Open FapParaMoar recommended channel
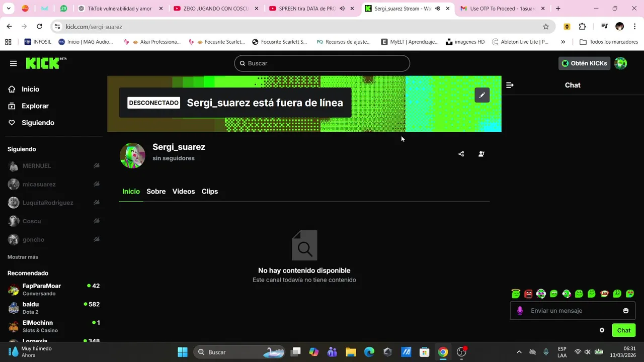Viewport: 644px width, 362px height. (53, 290)
